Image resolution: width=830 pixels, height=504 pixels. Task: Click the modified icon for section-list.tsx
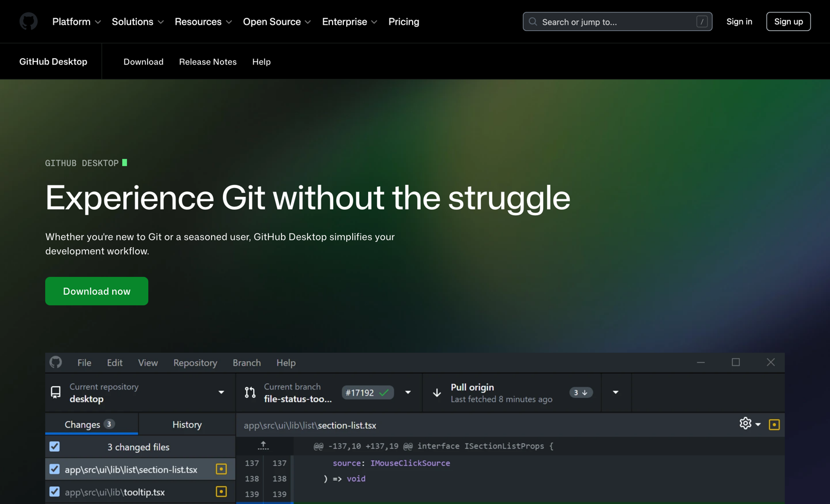coord(221,469)
